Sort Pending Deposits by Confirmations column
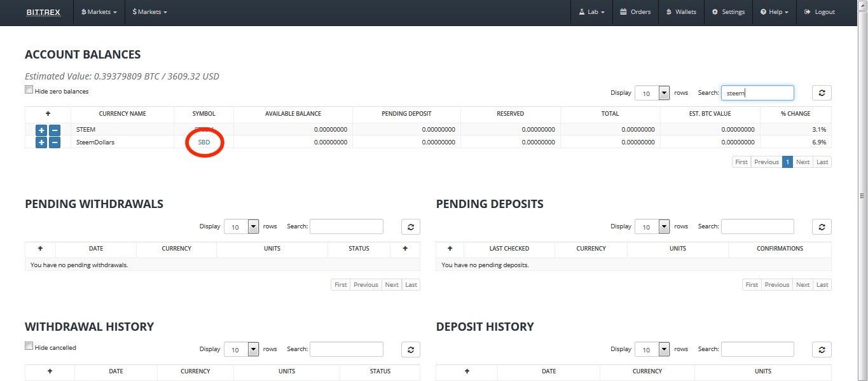Viewport: 868px width, 381px height. 780,249
